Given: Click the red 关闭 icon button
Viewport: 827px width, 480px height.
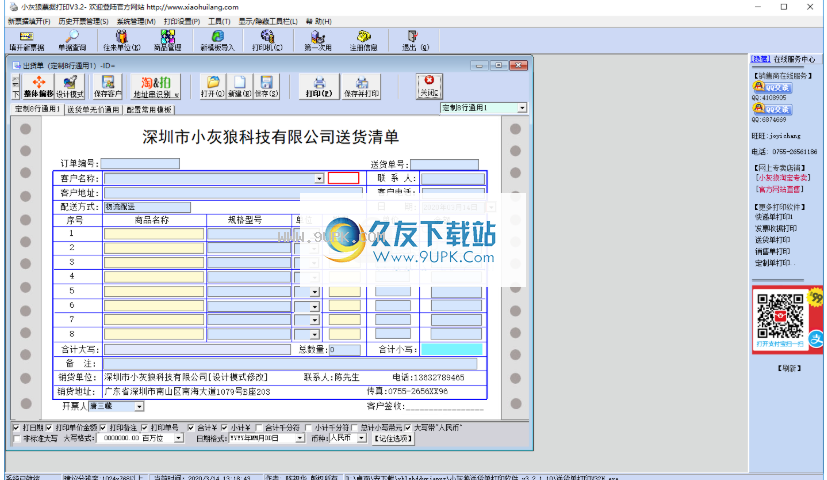Looking at the screenshot, I should [429, 86].
